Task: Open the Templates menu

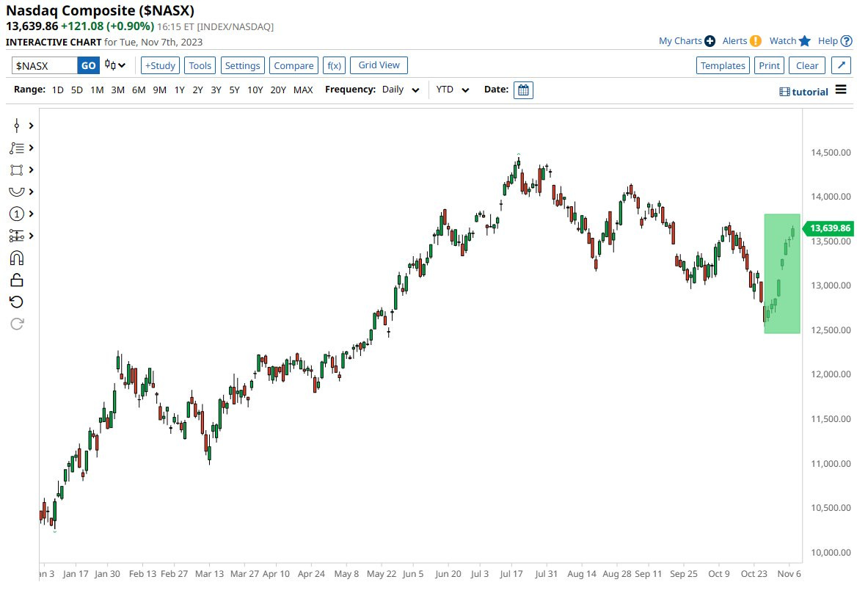Action: coord(723,65)
